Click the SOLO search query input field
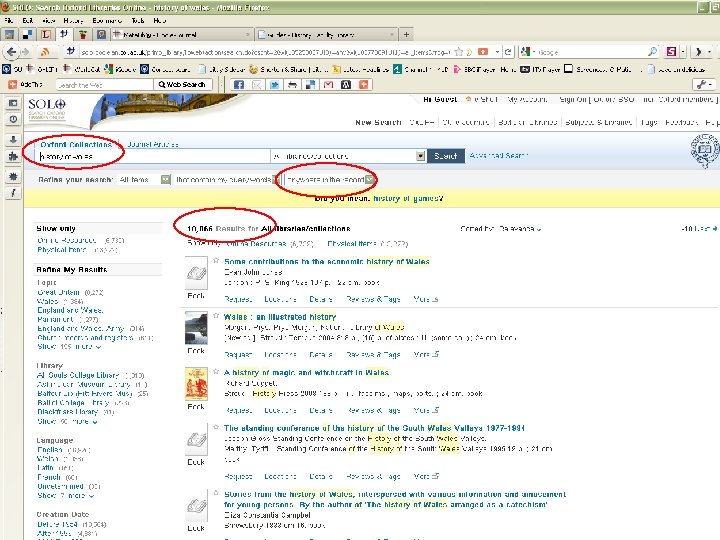 [154, 156]
